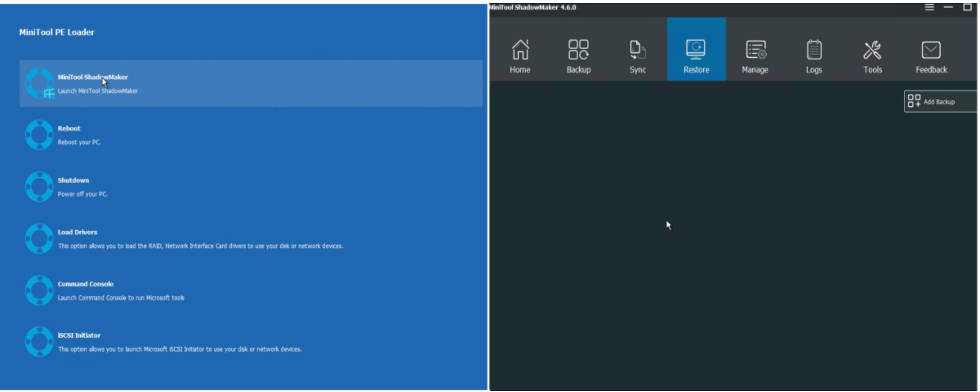The image size is (980, 392).
Task: Open the Manage list icon
Action: click(x=755, y=50)
